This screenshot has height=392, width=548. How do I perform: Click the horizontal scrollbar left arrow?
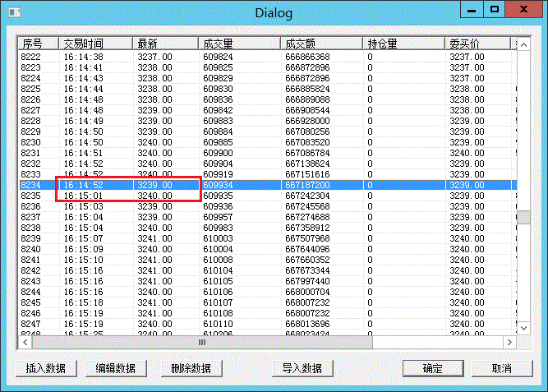coord(26,342)
